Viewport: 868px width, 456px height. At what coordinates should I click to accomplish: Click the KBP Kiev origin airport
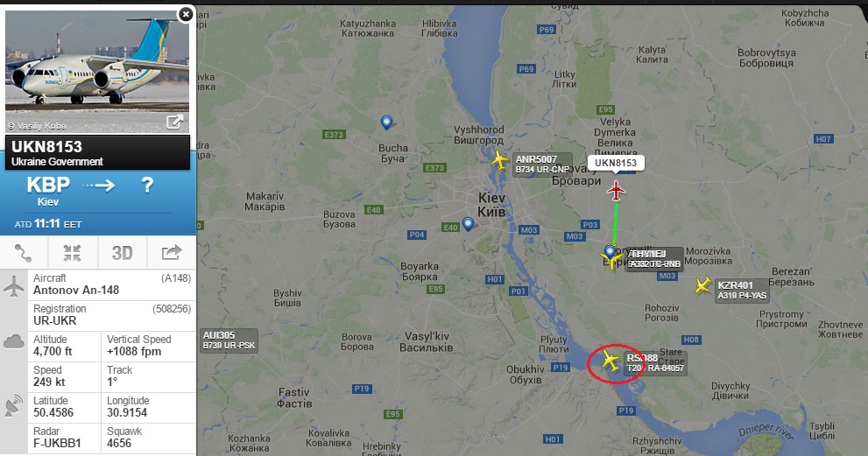pos(48,191)
